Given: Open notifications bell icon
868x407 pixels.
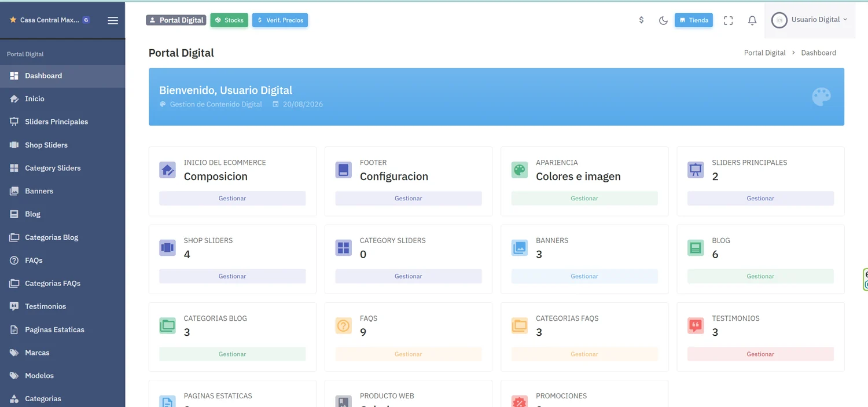Looking at the screenshot, I should tap(752, 20).
